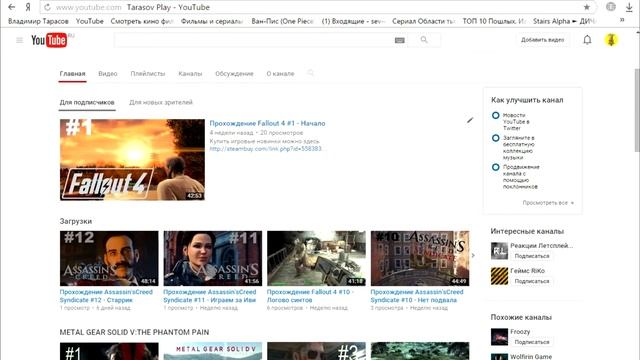
Task: Bookmark the page with the star icon
Action: coord(587,7)
